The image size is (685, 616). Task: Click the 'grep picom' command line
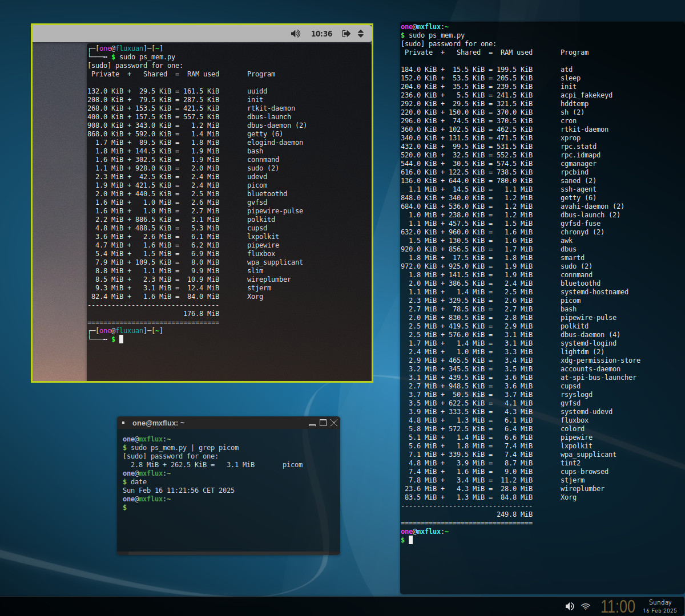pyautogui.click(x=181, y=448)
